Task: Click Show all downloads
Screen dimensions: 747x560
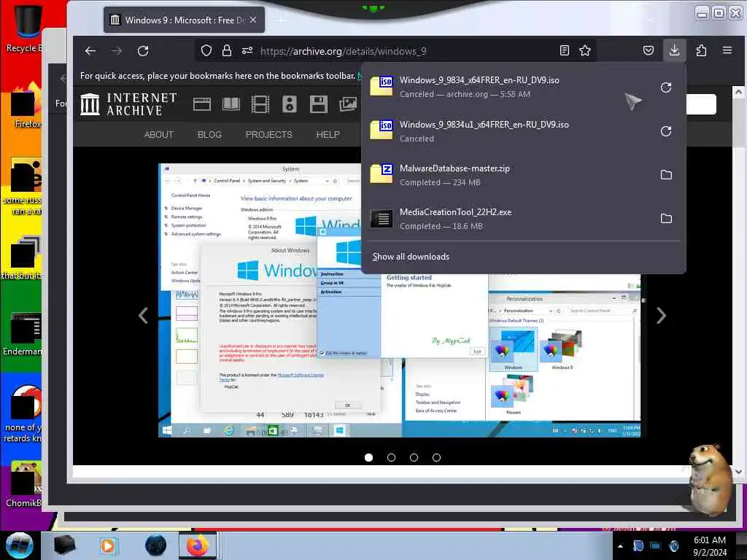Action: 411,257
